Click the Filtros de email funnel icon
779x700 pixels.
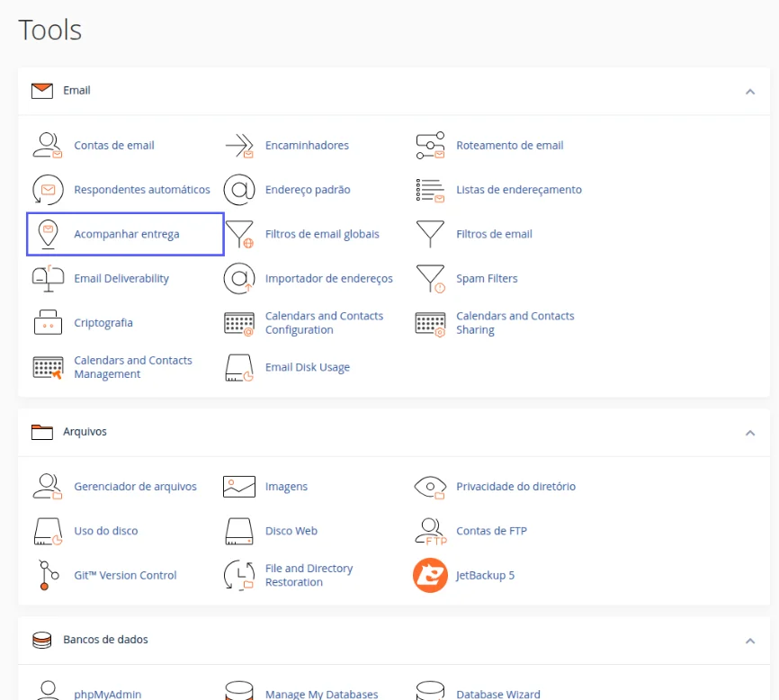(x=430, y=234)
